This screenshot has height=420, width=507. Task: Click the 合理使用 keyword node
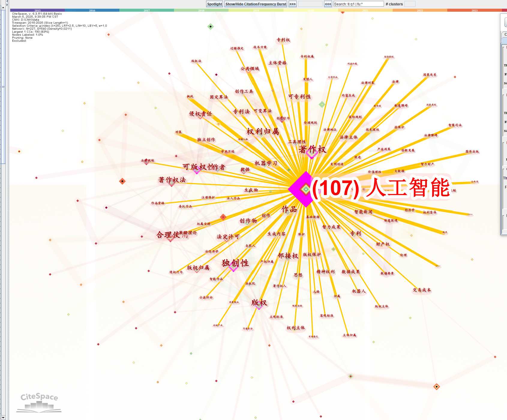[x=170, y=238]
